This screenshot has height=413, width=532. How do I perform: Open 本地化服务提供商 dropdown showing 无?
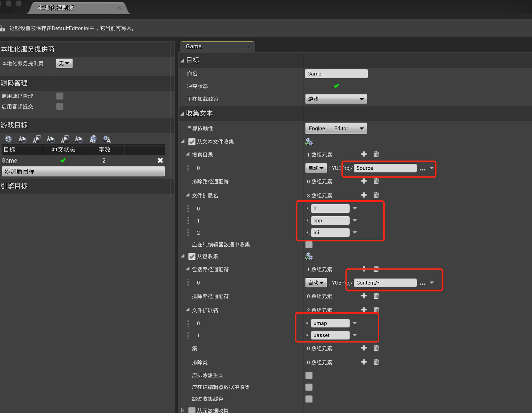point(64,63)
